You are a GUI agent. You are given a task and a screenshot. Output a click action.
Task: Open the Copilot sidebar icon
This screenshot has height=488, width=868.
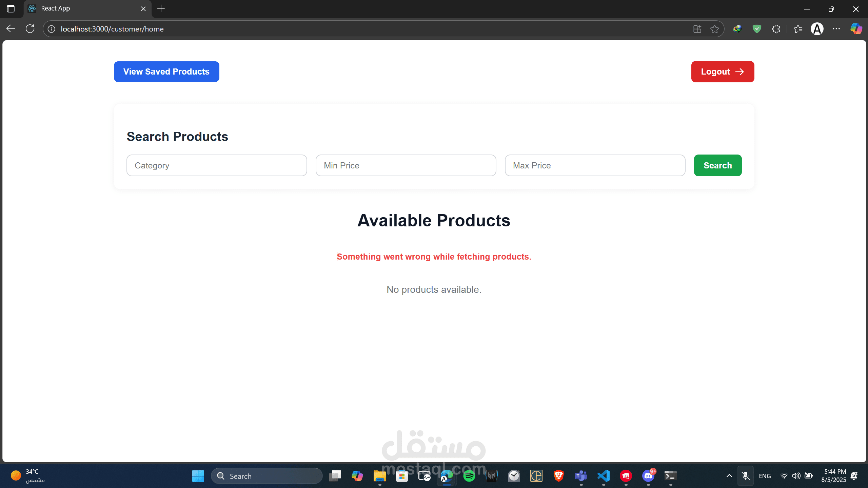856,29
